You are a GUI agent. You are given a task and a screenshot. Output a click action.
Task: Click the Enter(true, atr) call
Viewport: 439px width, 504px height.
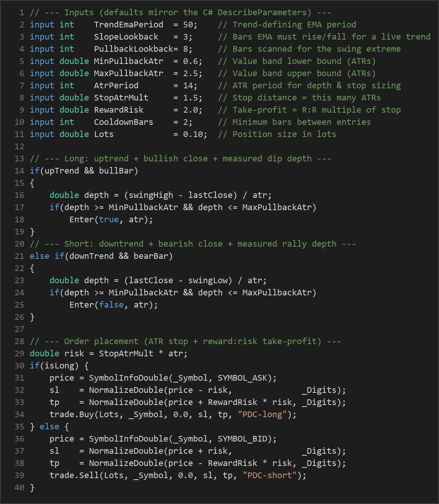pyautogui.click(x=111, y=220)
